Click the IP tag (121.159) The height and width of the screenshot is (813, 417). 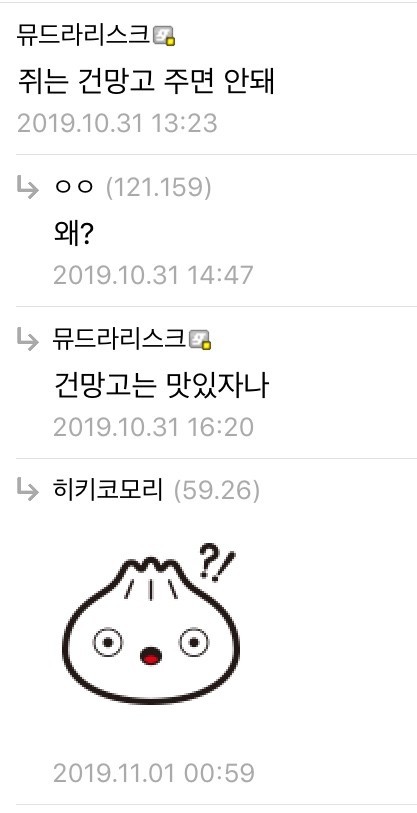(x=159, y=188)
